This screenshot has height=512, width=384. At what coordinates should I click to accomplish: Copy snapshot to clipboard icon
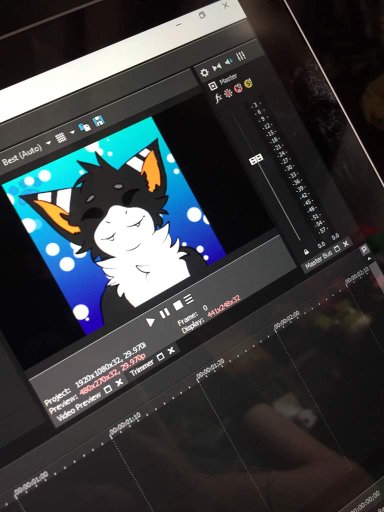(x=85, y=127)
